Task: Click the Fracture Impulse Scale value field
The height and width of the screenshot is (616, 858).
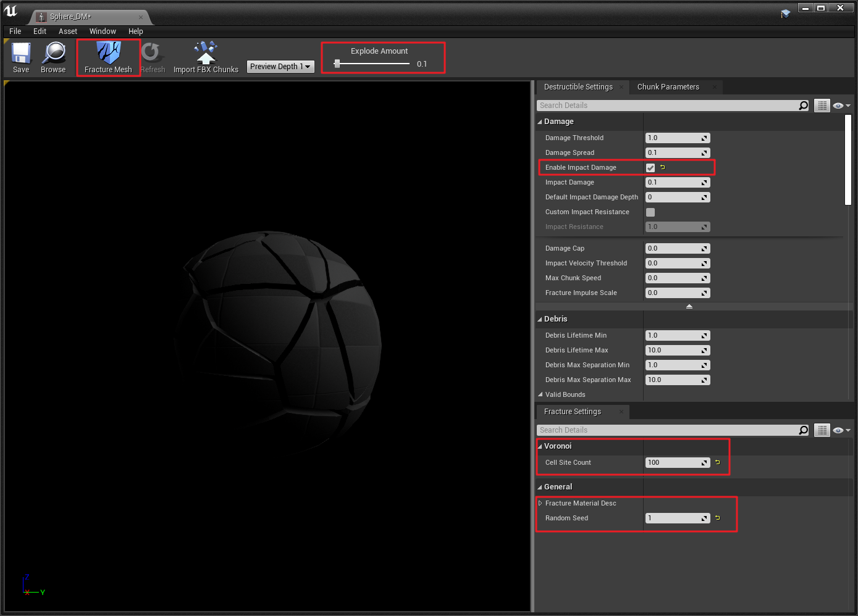Action: click(x=678, y=293)
